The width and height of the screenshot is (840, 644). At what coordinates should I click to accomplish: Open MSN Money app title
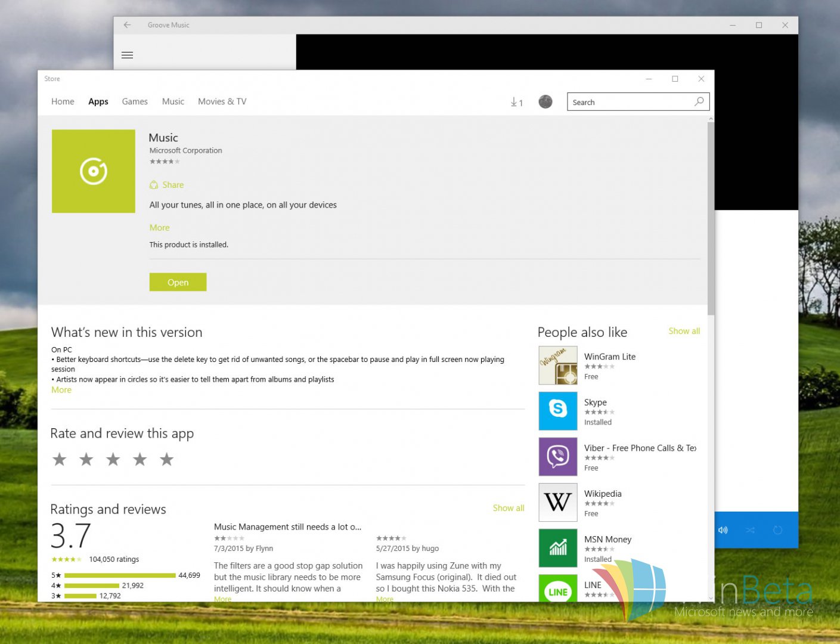[x=607, y=539]
